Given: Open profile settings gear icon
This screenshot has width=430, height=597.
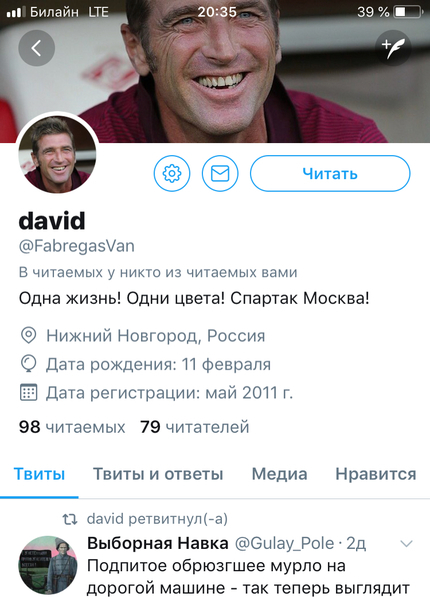Looking at the screenshot, I should pyautogui.click(x=172, y=174).
